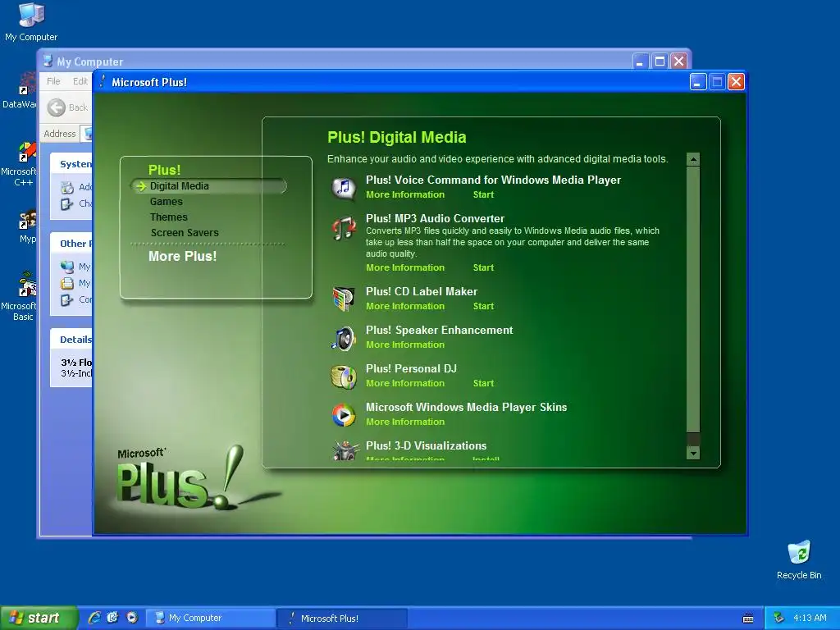Click the scroll up arrow in Digital Media list
This screenshot has height=630, width=840.
(x=693, y=159)
